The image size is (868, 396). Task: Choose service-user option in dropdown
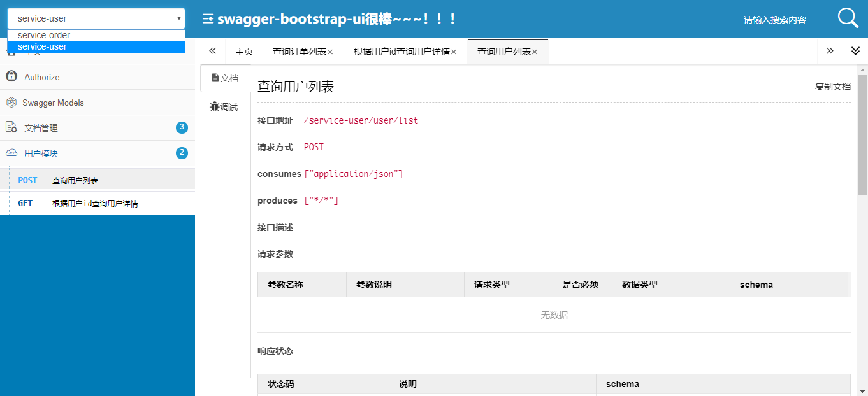[42, 47]
